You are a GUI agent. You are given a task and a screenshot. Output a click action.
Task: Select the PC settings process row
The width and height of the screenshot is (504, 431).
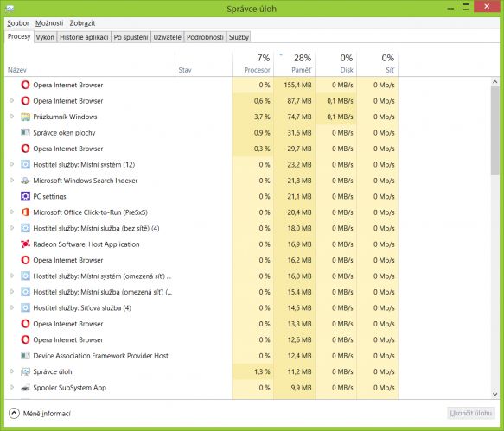pos(201,196)
